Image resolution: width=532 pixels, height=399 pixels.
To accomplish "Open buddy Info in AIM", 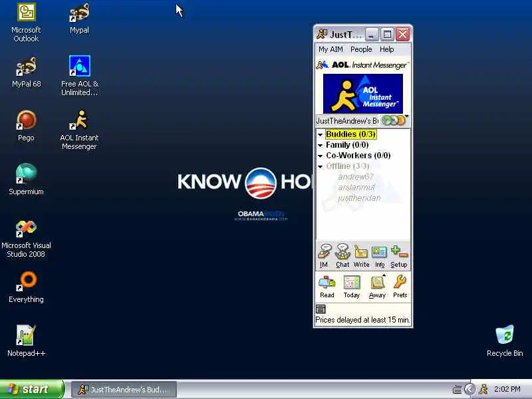I will pos(379,256).
